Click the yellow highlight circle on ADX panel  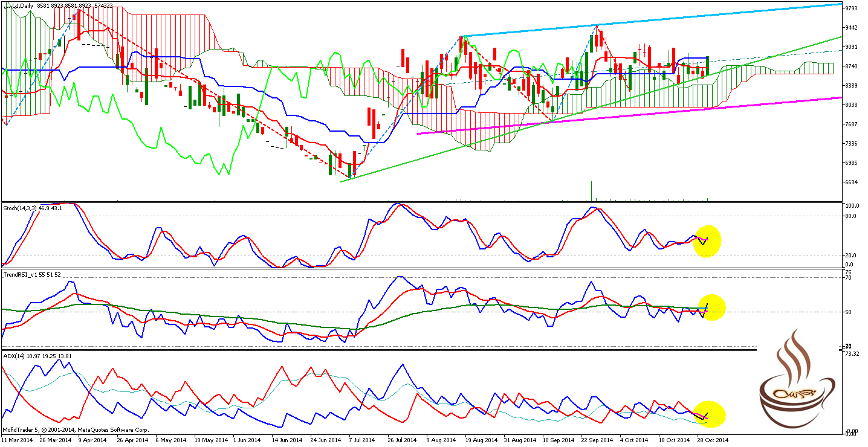[710, 414]
